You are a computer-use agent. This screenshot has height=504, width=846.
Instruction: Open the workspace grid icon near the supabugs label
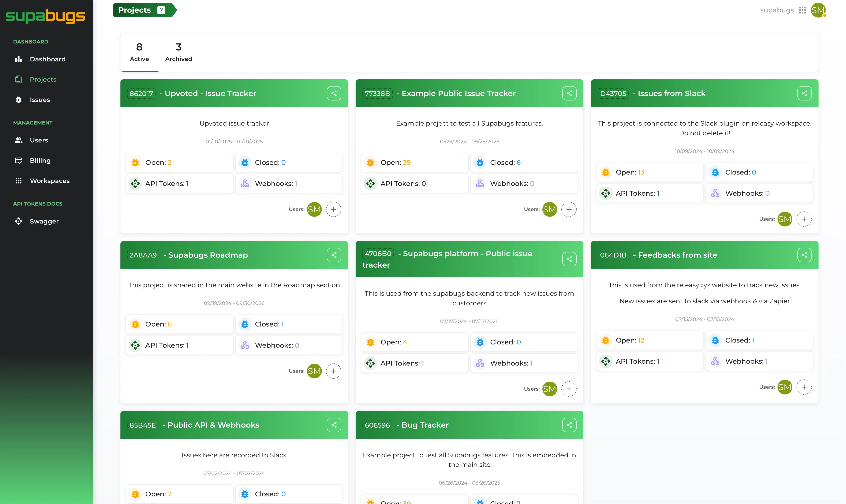pyautogui.click(x=802, y=10)
